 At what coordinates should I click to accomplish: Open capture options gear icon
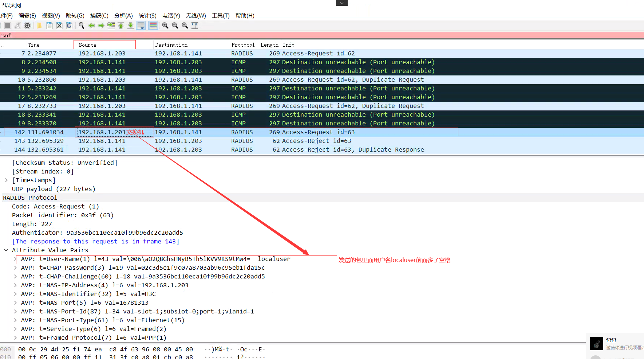coord(27,26)
